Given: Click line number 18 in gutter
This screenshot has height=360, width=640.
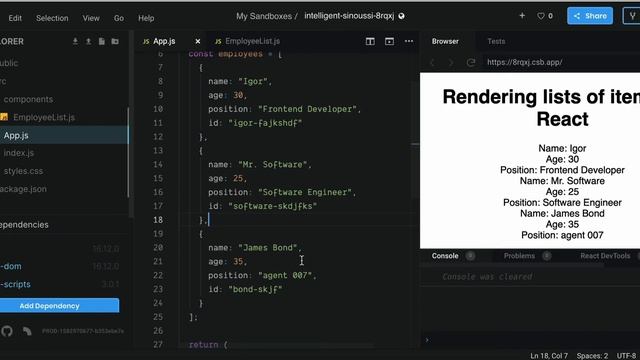Looking at the screenshot, I should click(158, 220).
